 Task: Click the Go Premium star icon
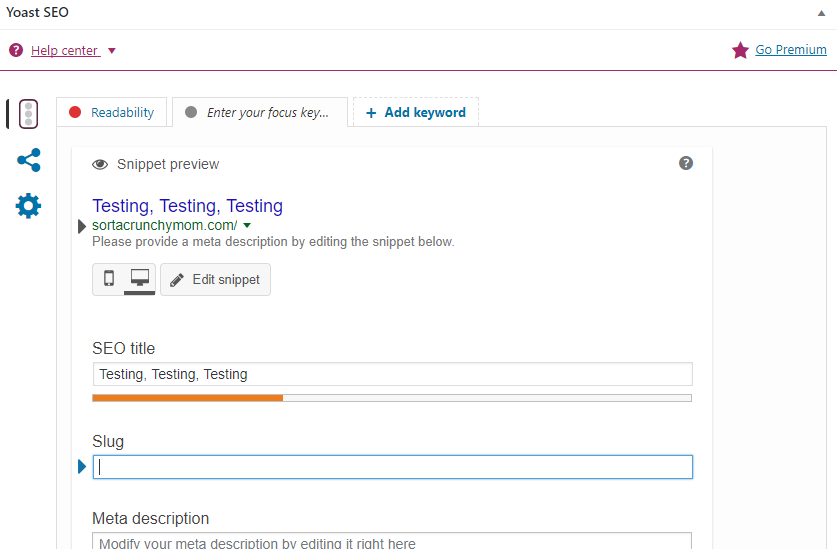tap(740, 50)
